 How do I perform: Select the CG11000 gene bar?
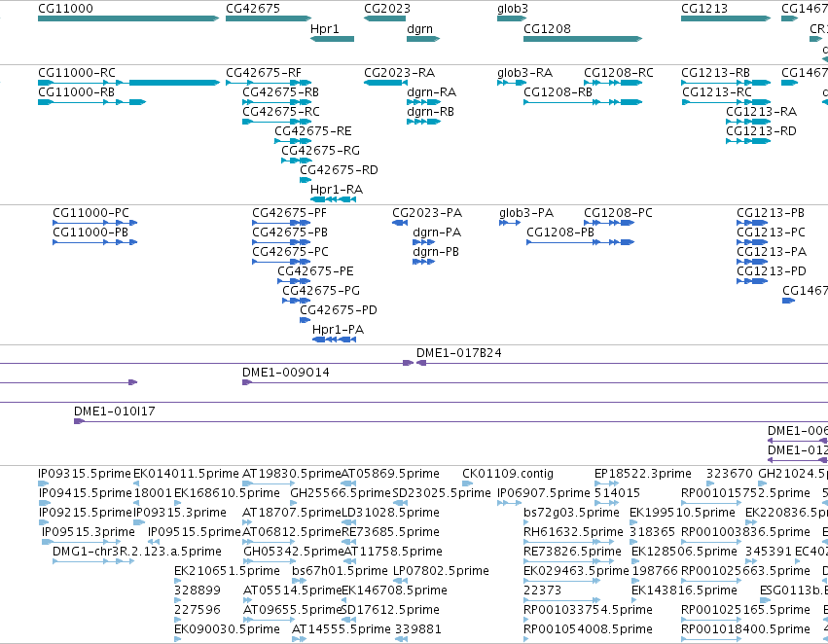(x=128, y=18)
